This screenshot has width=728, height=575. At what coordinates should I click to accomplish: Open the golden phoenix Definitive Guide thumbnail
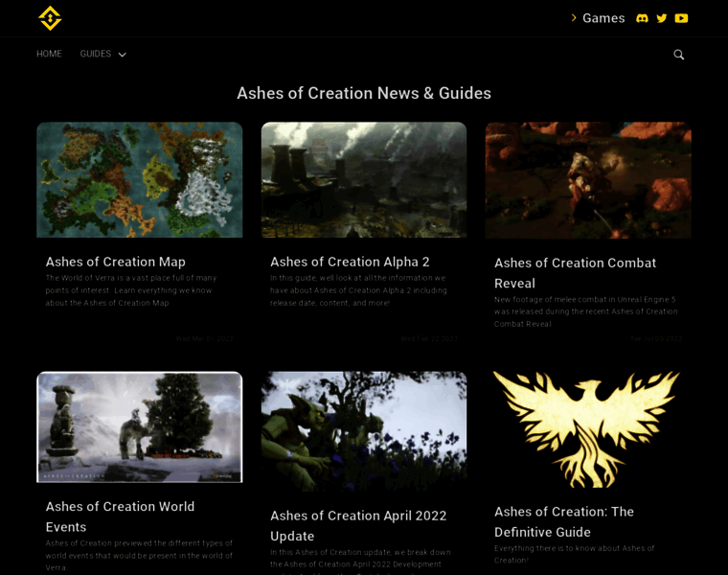(x=588, y=429)
